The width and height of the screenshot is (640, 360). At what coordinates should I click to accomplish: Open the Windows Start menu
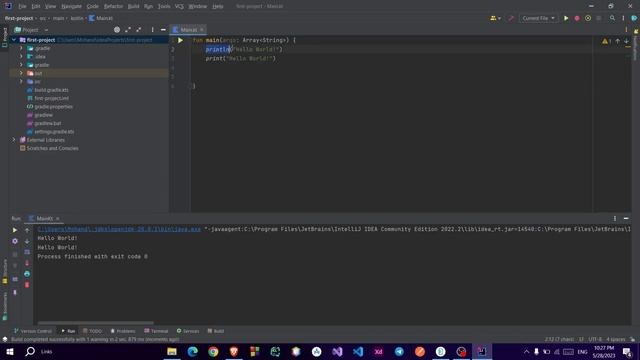pos(10,351)
